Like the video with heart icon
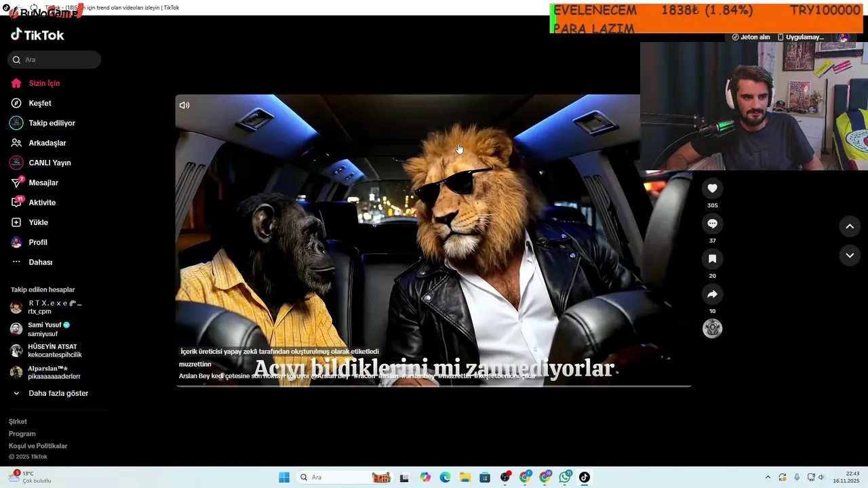Image resolution: width=868 pixels, height=488 pixels. [712, 188]
